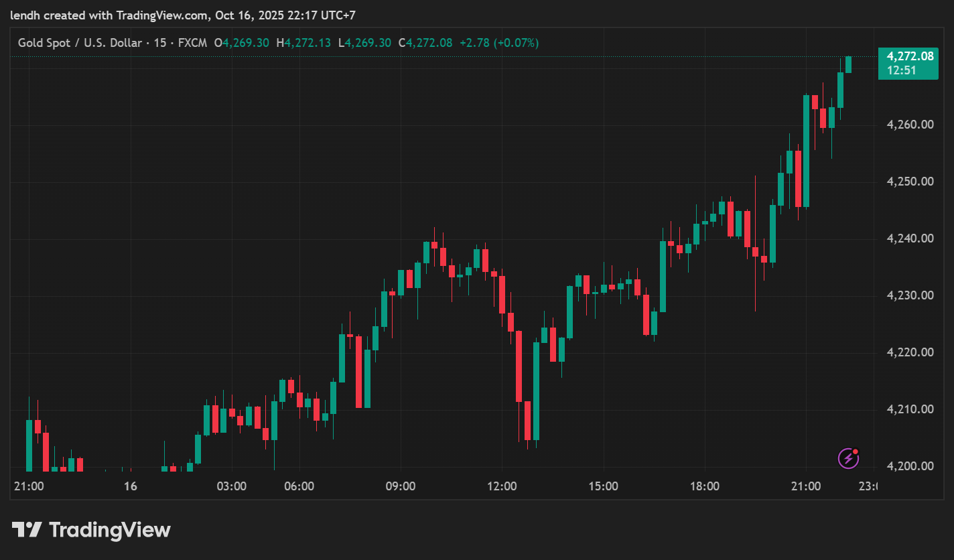
Task: Click the 4,200.00 price axis label
Action: point(909,466)
